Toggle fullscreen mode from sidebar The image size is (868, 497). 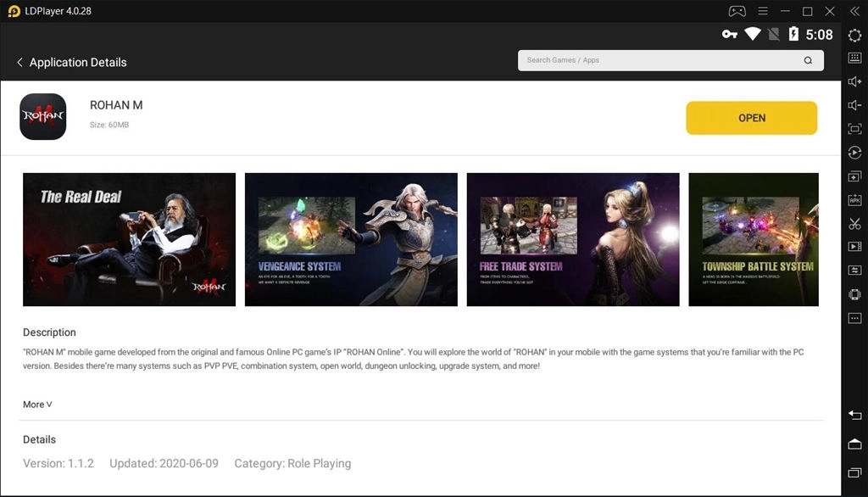[x=854, y=129]
